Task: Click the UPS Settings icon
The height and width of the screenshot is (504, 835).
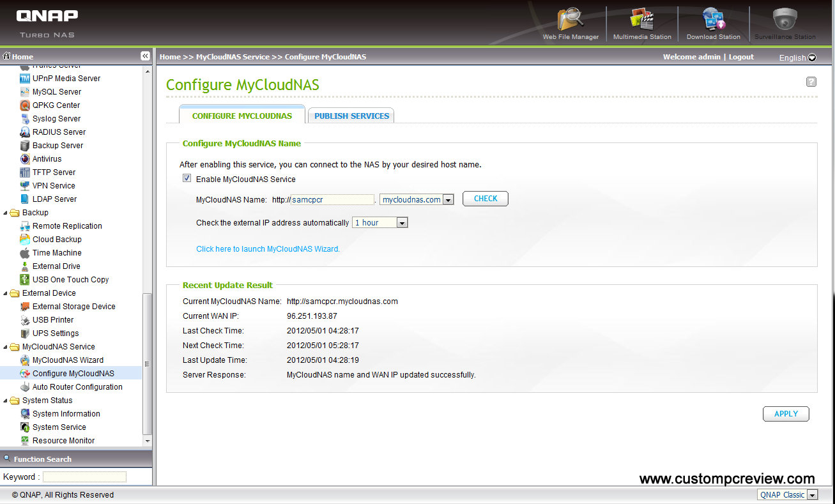Action: click(25, 333)
